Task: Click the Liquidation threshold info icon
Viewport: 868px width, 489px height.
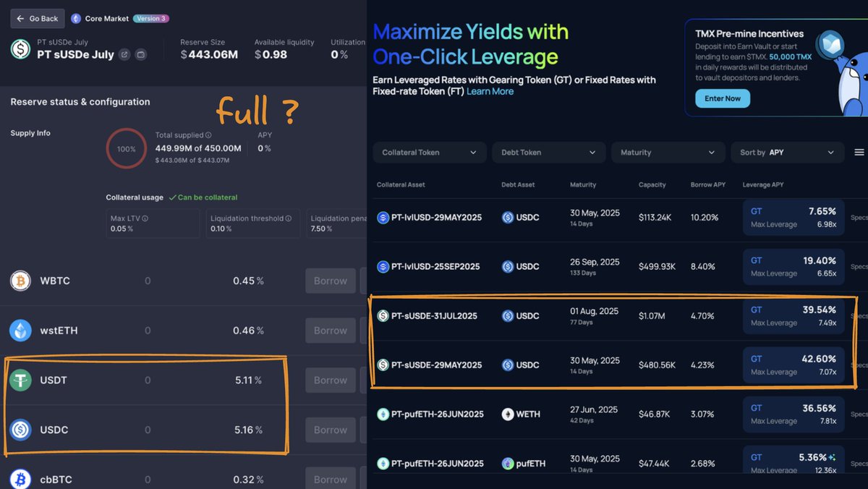Action: point(288,218)
